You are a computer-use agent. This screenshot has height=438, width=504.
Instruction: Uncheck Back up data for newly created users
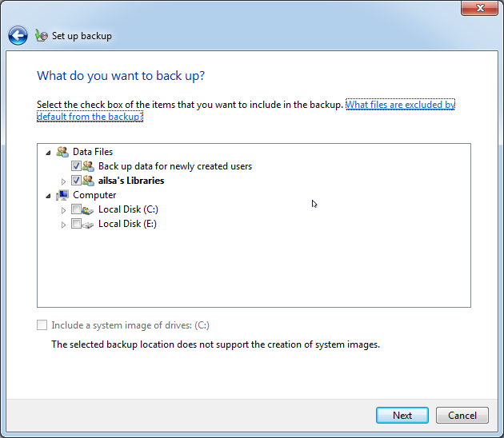[76, 166]
